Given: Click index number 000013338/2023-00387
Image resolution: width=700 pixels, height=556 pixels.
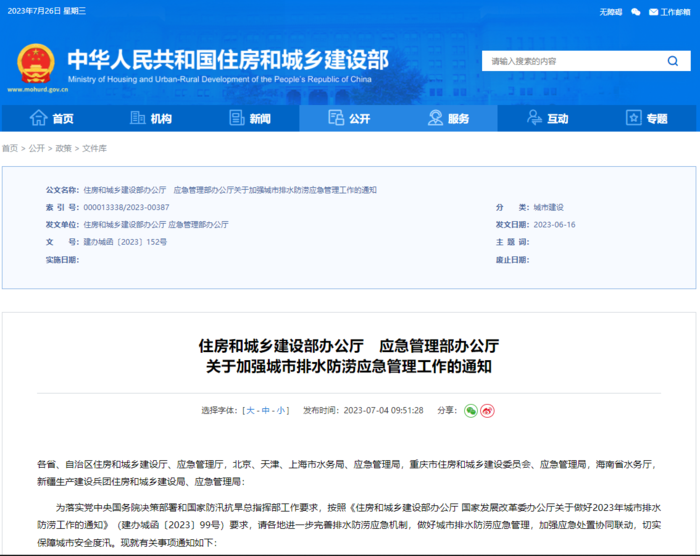Looking at the screenshot, I should pos(126,207).
